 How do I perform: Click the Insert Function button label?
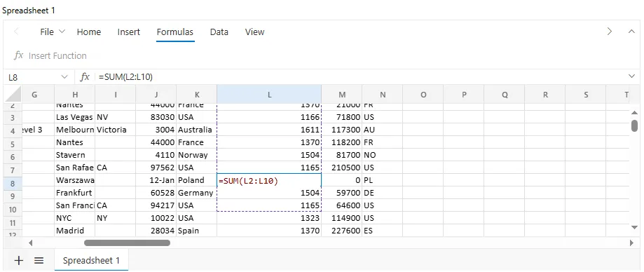[x=57, y=56]
